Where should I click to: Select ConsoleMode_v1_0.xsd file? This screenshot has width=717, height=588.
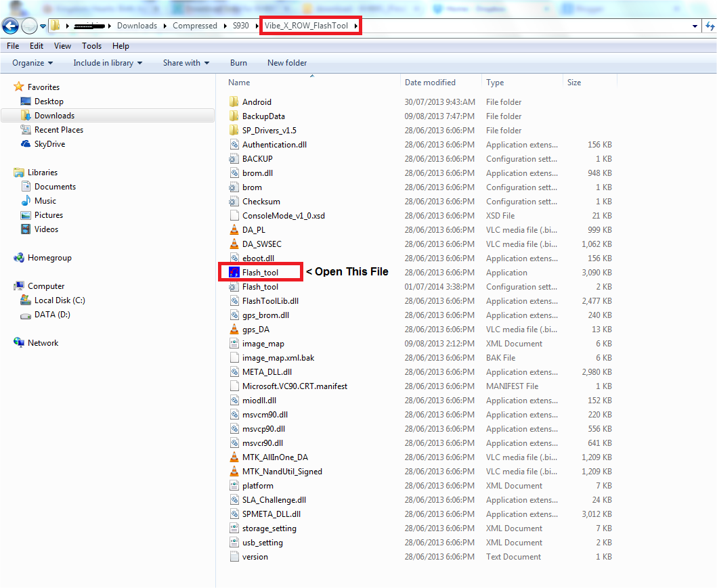point(284,216)
